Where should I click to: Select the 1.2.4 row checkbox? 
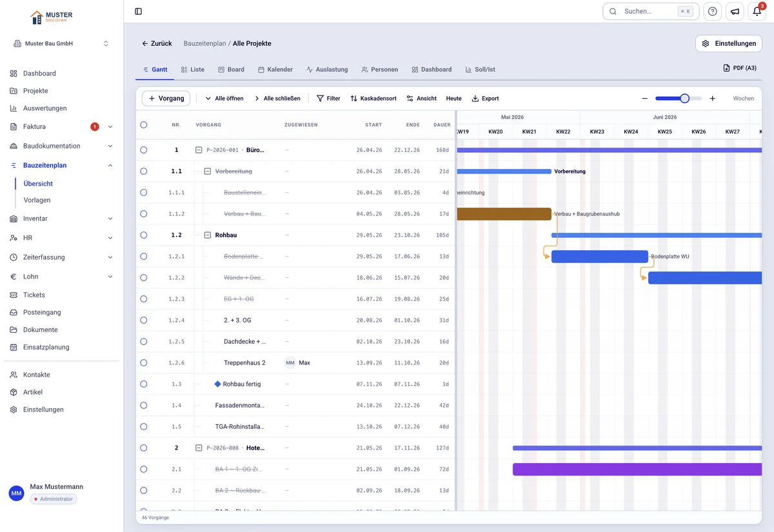click(143, 320)
